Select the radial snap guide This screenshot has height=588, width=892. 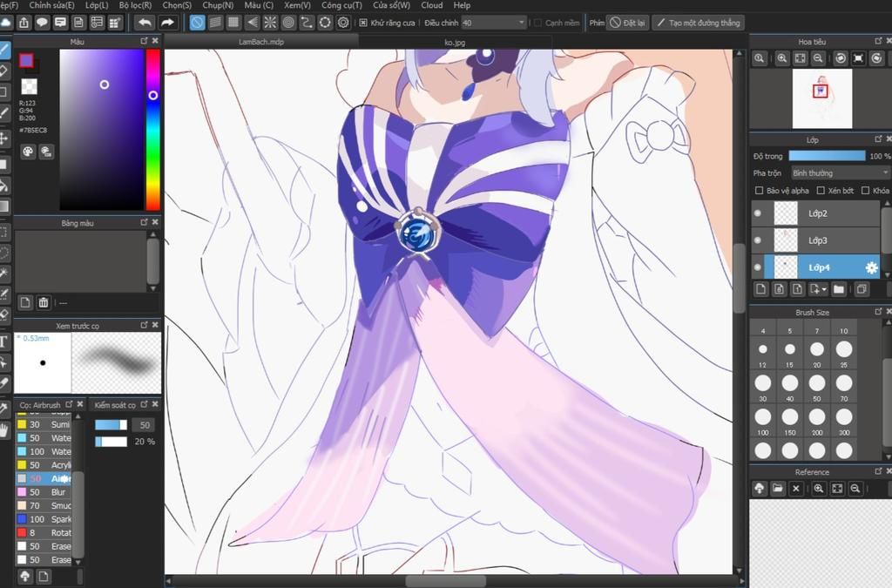coord(270,23)
